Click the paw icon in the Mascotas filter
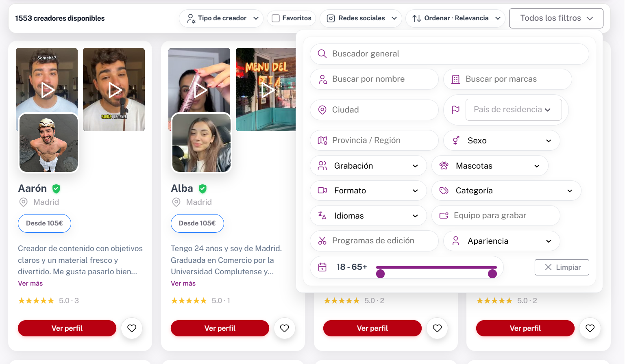Viewport: 625px width, 364px height. pos(443,165)
